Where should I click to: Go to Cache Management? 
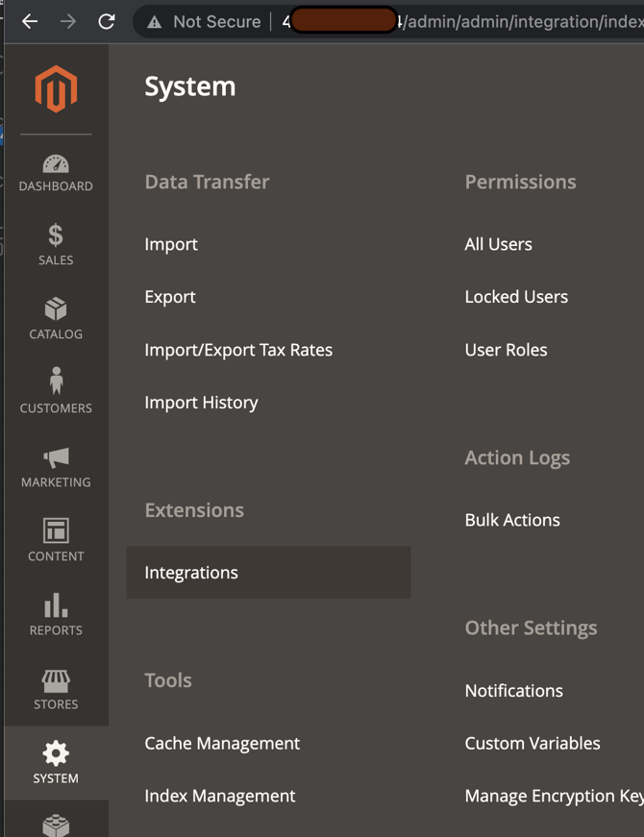point(222,743)
